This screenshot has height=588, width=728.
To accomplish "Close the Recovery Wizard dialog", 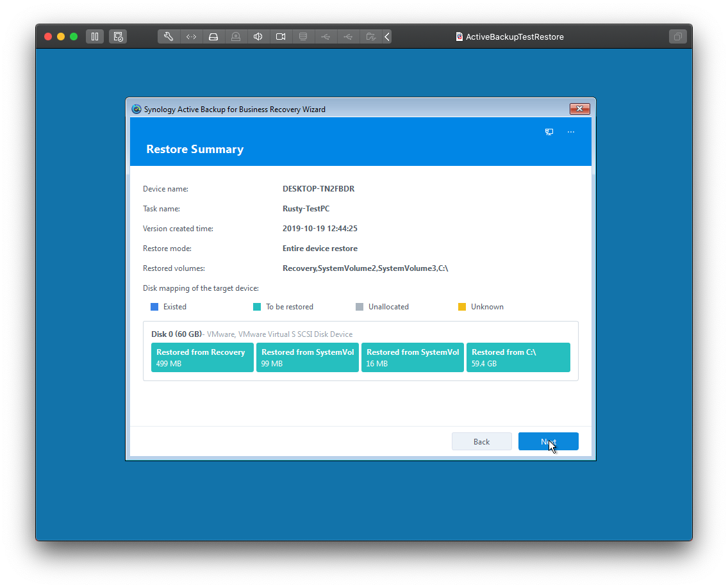I will (580, 109).
